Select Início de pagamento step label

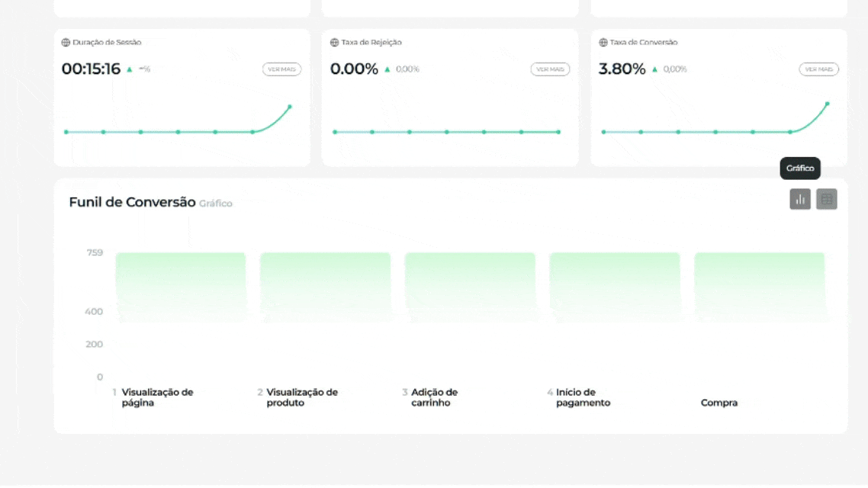click(583, 397)
